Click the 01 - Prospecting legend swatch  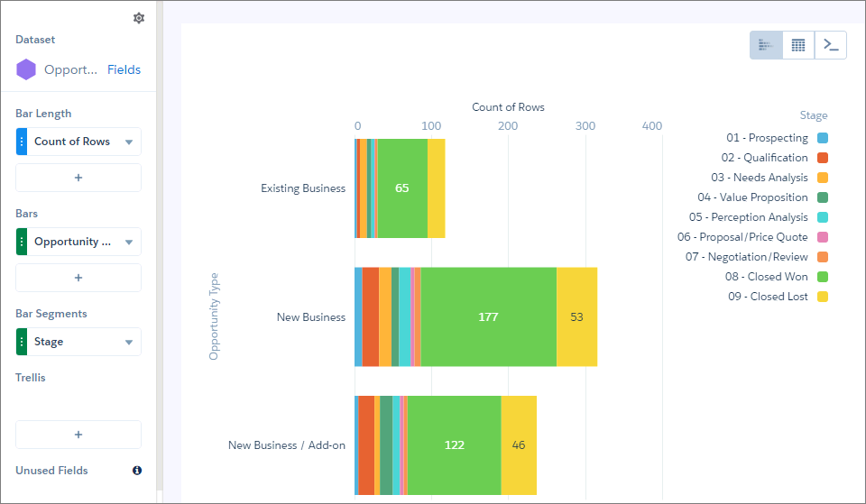(823, 138)
